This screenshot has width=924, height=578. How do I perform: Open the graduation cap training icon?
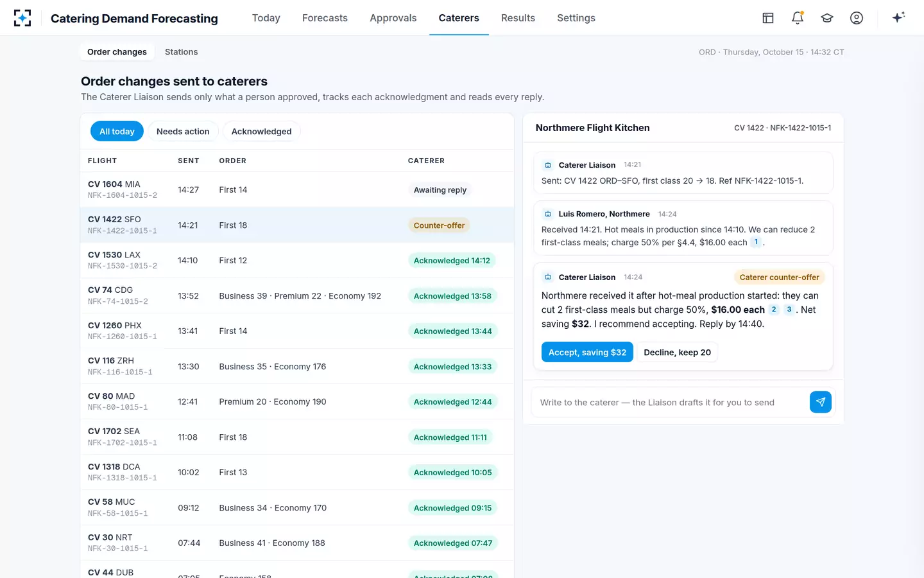(827, 18)
